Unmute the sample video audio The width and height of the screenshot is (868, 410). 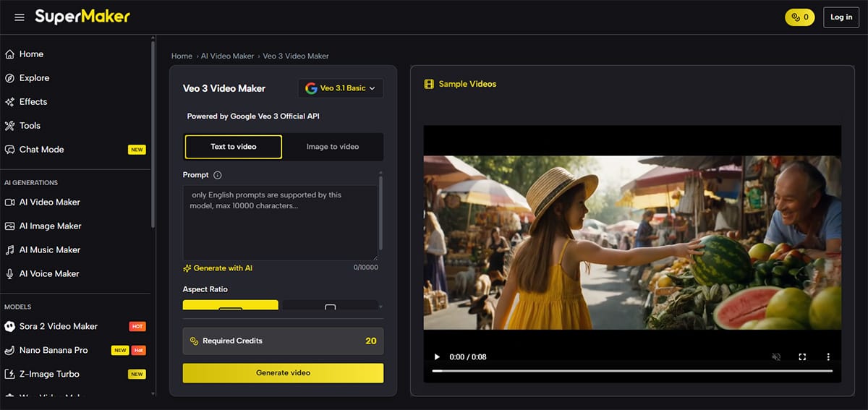point(776,357)
